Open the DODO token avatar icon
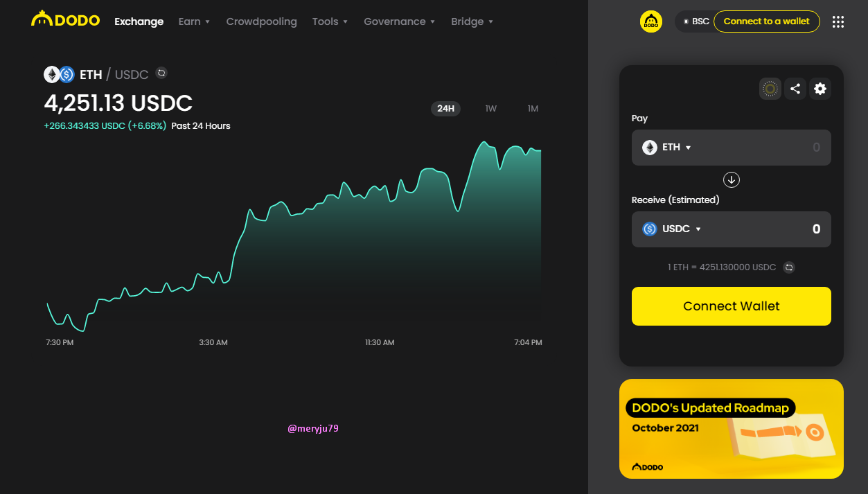This screenshot has width=868, height=494. 651,21
